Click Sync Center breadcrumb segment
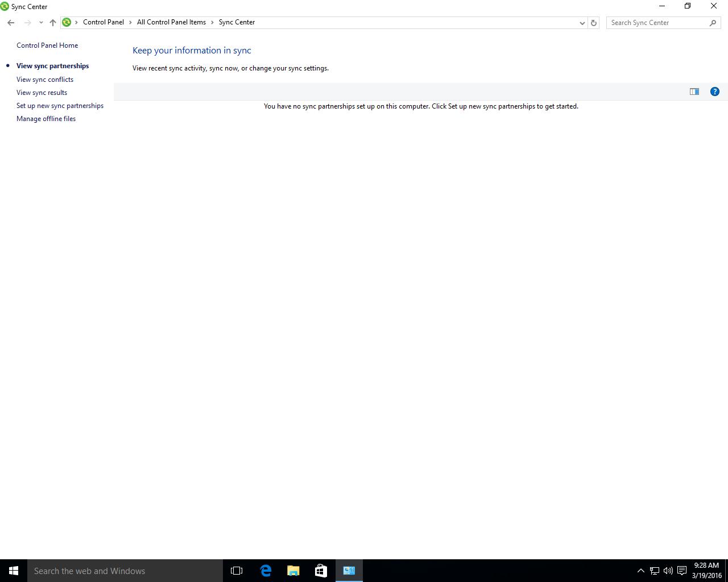Screen dimensions: 728x582 [237, 22]
